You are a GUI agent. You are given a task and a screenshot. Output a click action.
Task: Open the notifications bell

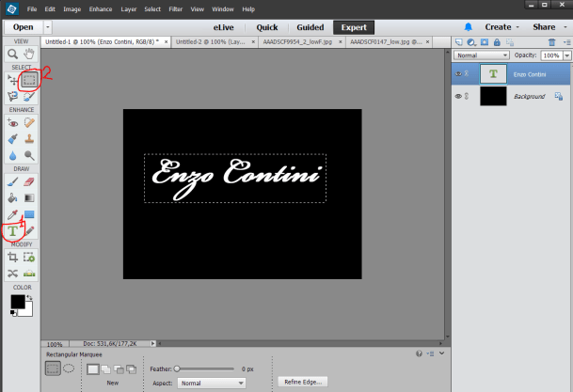pyautogui.click(x=468, y=27)
